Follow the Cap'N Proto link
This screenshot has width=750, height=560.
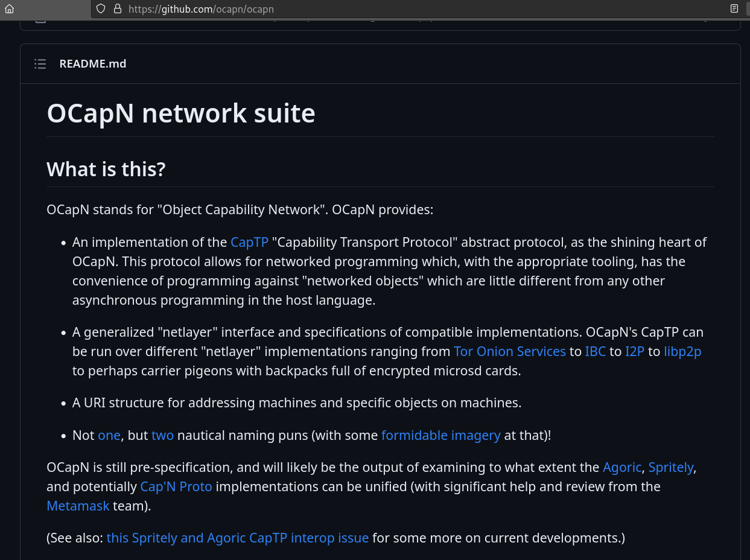click(176, 486)
